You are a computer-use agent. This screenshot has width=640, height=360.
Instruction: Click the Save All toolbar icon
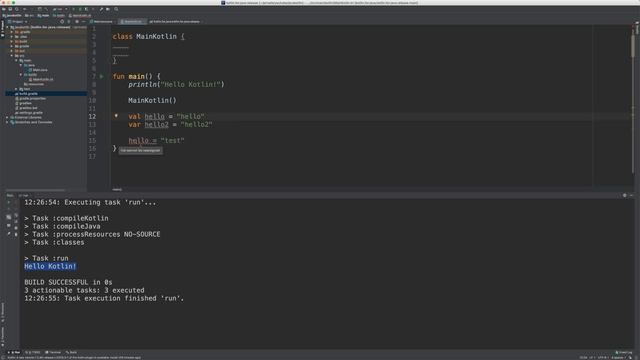10,9
